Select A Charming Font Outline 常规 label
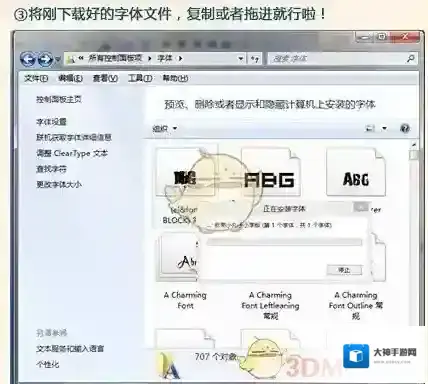Viewport: 428px width, 384px height. (356, 305)
